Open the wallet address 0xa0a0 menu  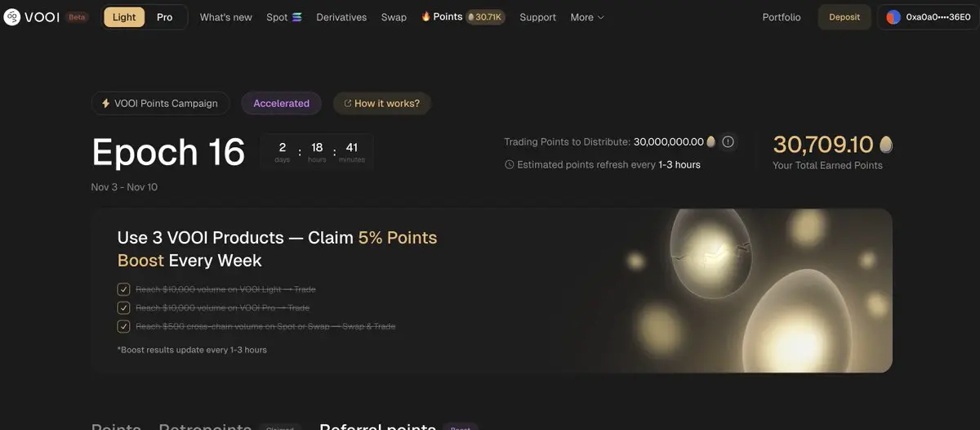click(927, 17)
